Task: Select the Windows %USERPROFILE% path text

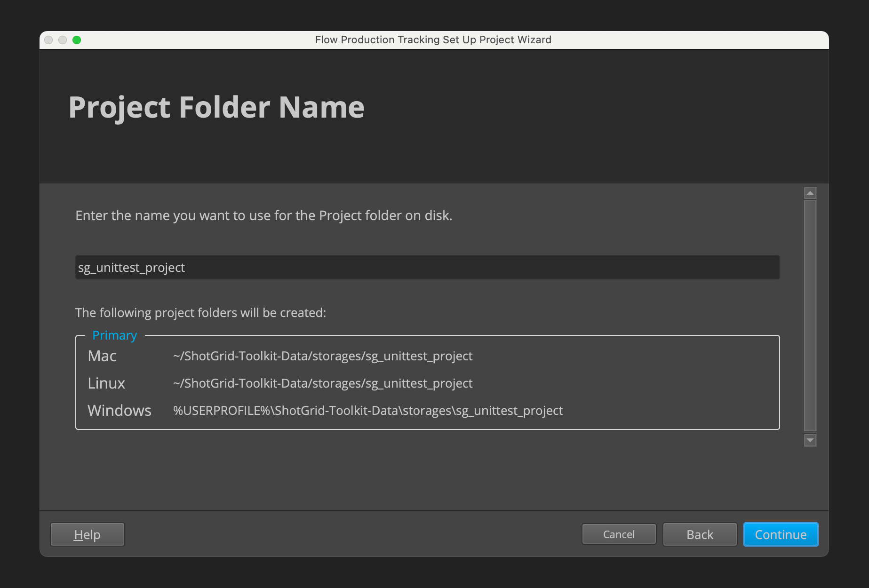Action: tap(368, 411)
